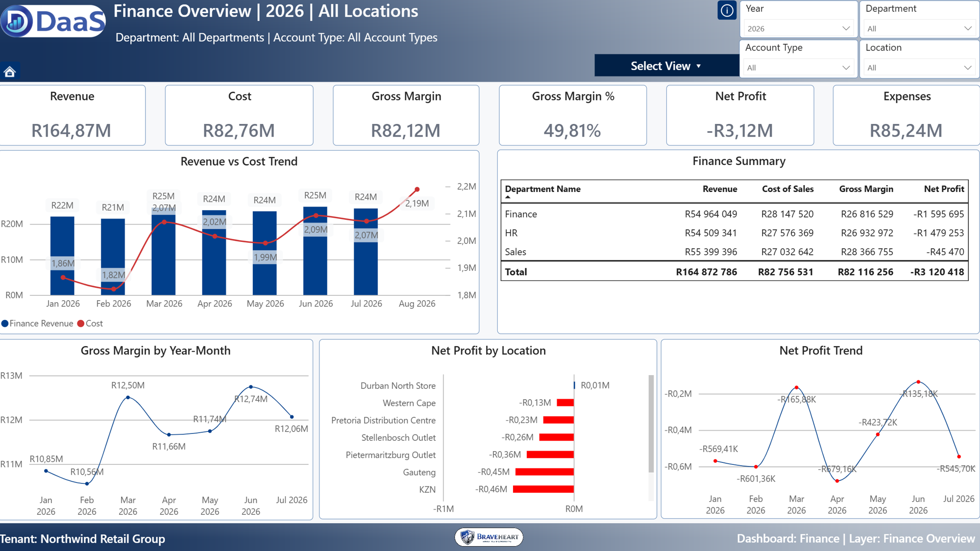Click the Total revenue R164 872 786 cell
Image resolution: width=980 pixels, height=551 pixels.
coord(706,272)
